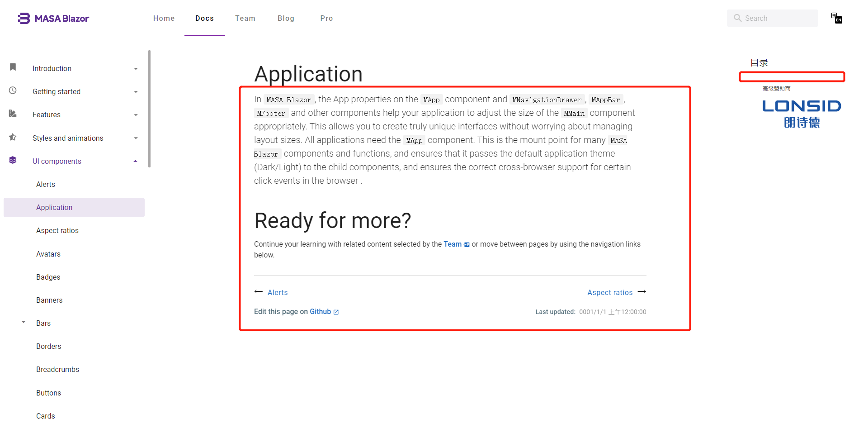This screenshot has height=424, width=868.
Task: Collapse the UI components section
Action: (135, 161)
